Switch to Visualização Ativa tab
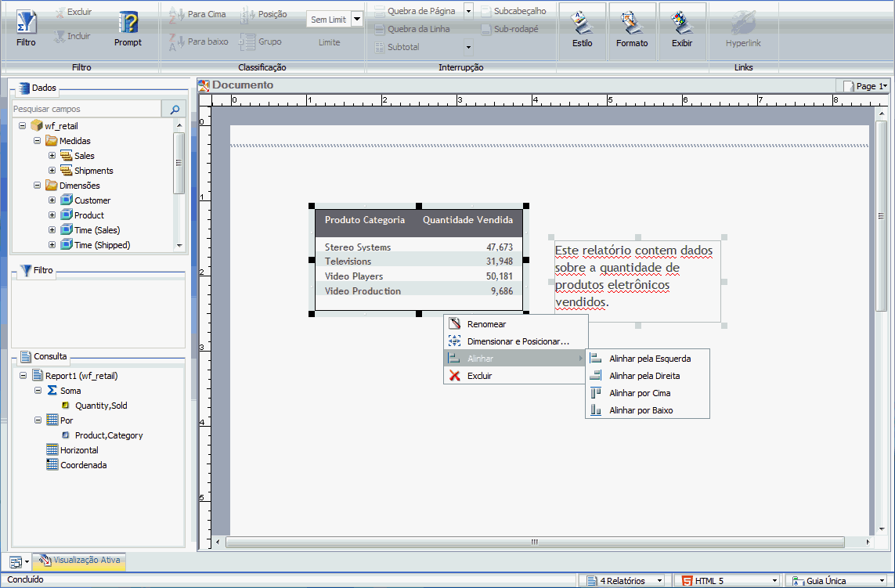The width and height of the screenshot is (895, 588). tap(79, 561)
